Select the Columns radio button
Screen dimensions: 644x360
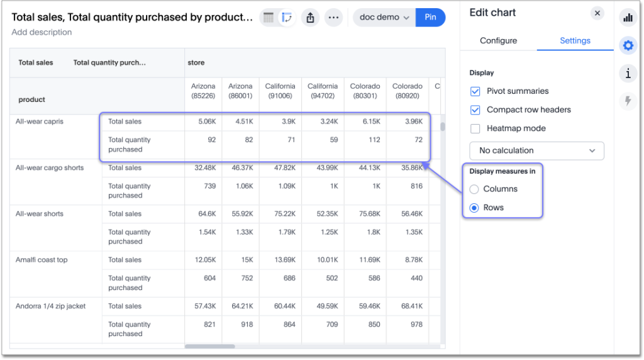point(474,189)
